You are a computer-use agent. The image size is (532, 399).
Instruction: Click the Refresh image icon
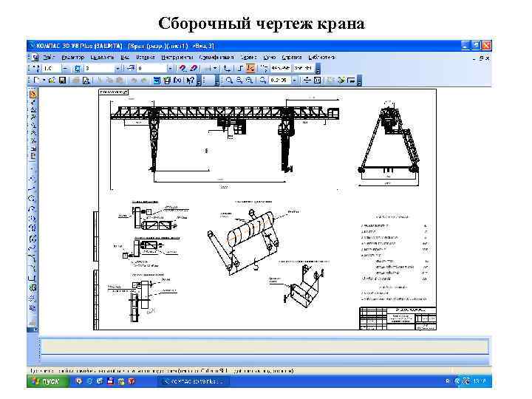[341, 81]
